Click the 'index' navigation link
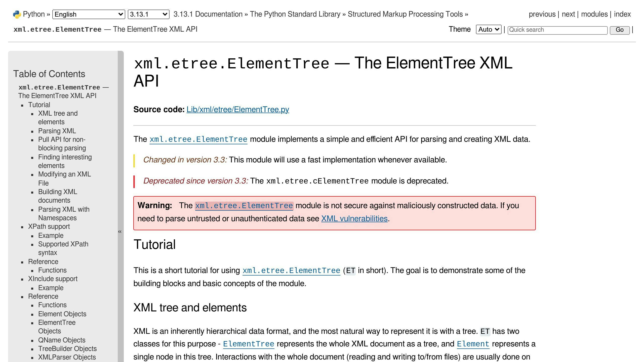Image resolution: width=644 pixels, height=362 pixels. (623, 14)
